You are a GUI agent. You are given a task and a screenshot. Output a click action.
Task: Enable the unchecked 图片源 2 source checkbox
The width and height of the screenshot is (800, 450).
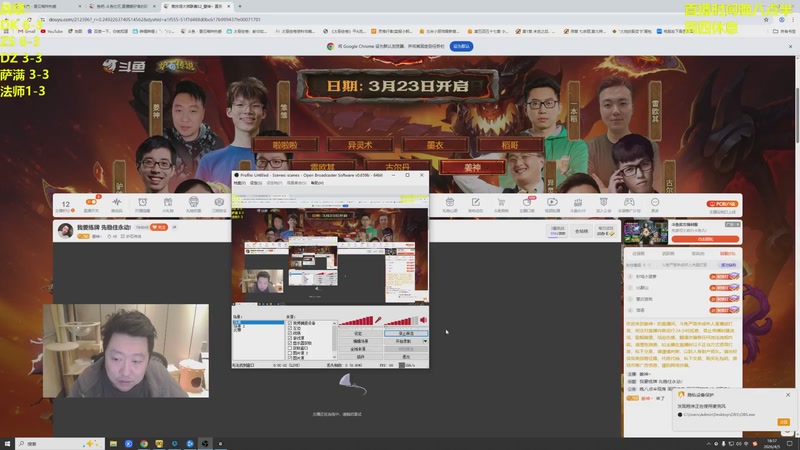(x=290, y=353)
